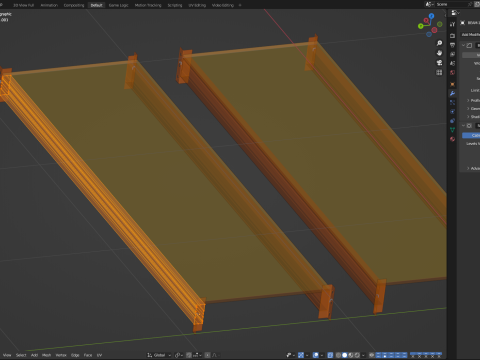Open the View Layer properties tab

(x=452, y=54)
